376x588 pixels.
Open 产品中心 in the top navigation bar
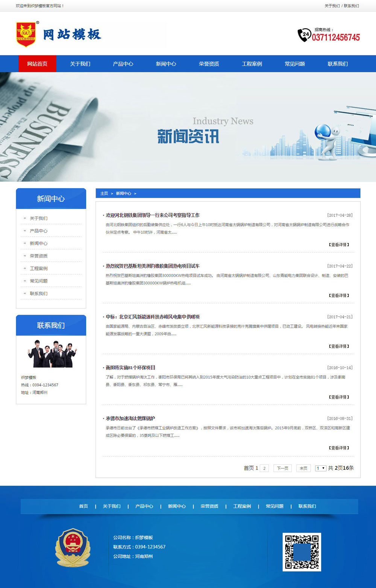pos(123,64)
